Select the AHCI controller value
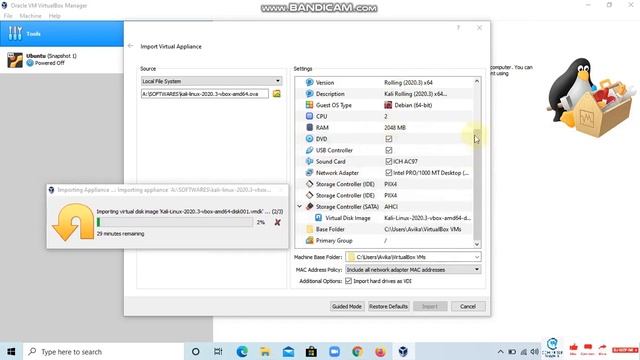The height and width of the screenshot is (360, 640). pyautogui.click(x=391, y=207)
